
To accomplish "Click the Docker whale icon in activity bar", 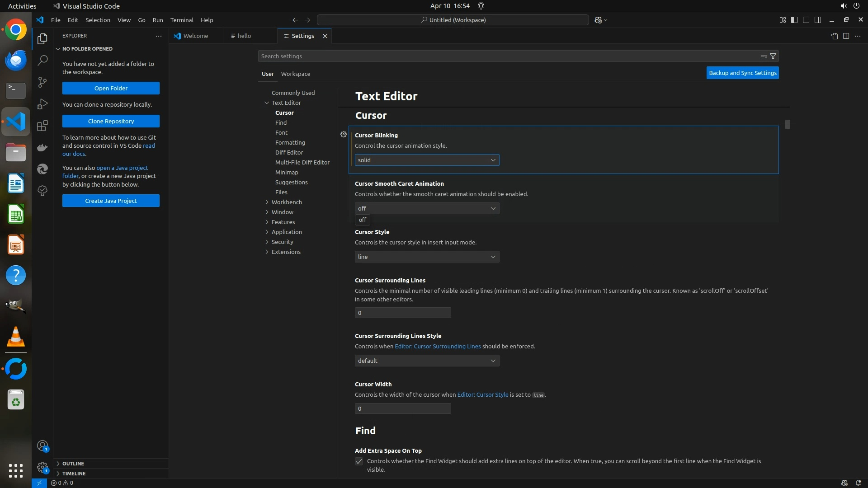I will tap(42, 147).
